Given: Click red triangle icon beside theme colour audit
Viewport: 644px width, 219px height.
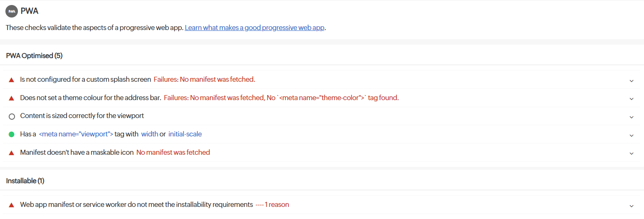Looking at the screenshot, I should (x=12, y=98).
